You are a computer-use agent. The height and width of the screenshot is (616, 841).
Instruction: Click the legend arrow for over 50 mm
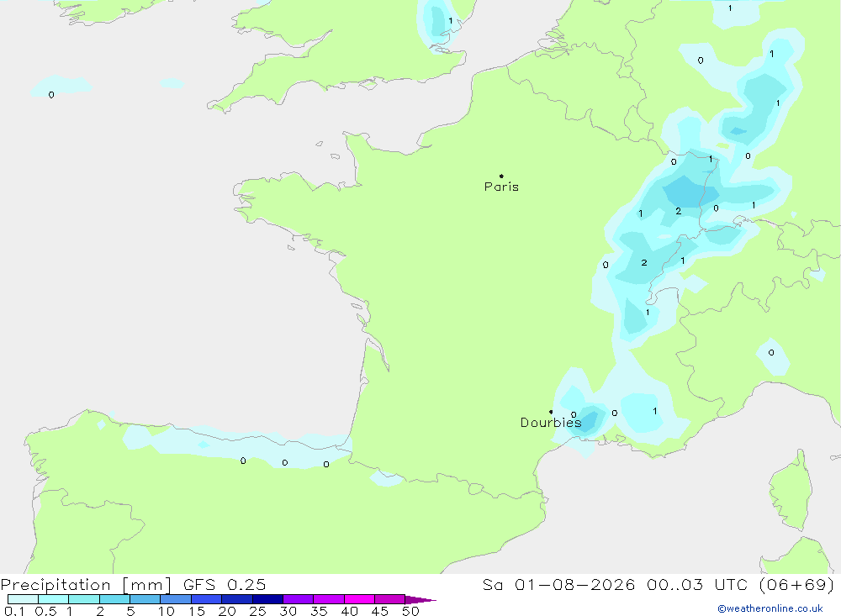click(x=420, y=599)
